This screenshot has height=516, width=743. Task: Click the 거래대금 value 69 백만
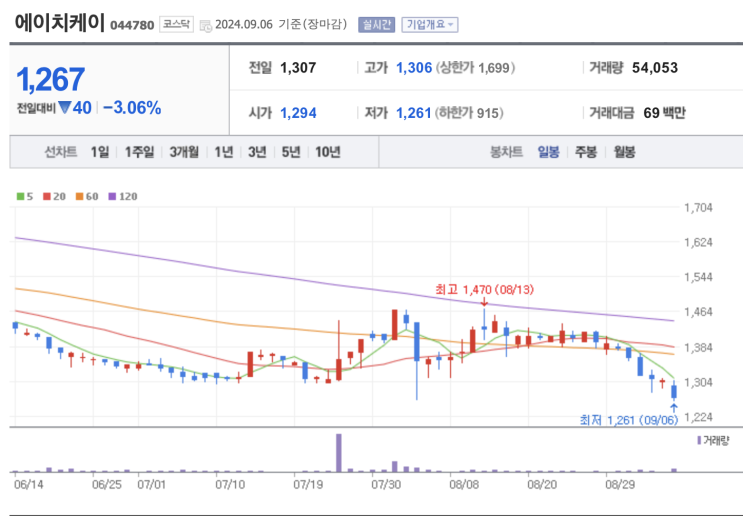(664, 113)
